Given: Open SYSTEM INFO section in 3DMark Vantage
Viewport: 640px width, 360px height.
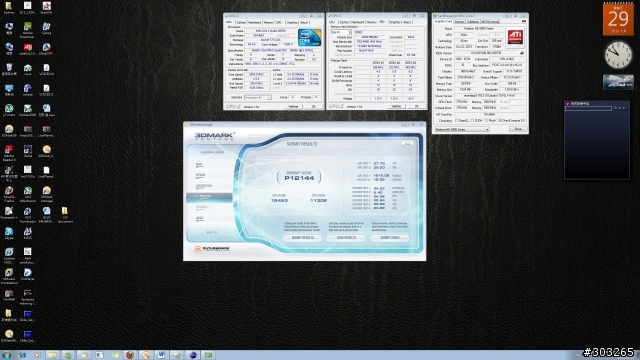Looking at the screenshot, I should click(x=209, y=186).
